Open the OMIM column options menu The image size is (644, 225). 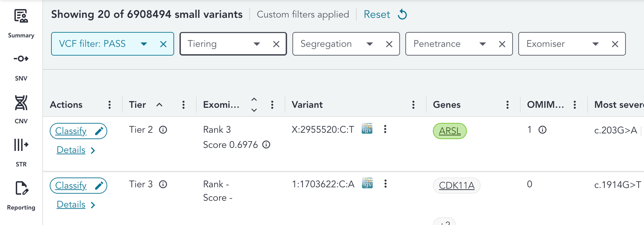pos(575,105)
